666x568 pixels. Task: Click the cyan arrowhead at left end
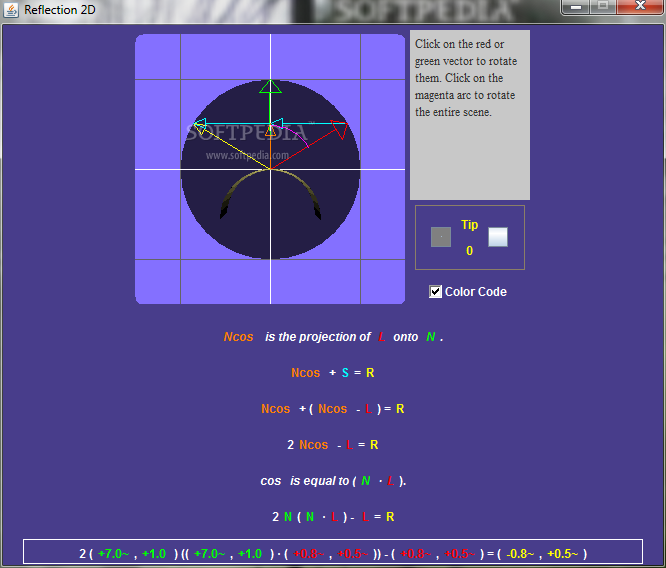click(x=200, y=124)
